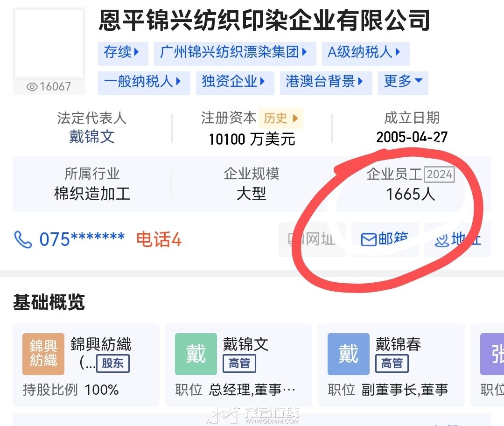Open registered capital 历史 link
Viewport: 504px width, 426px height.
[280, 118]
